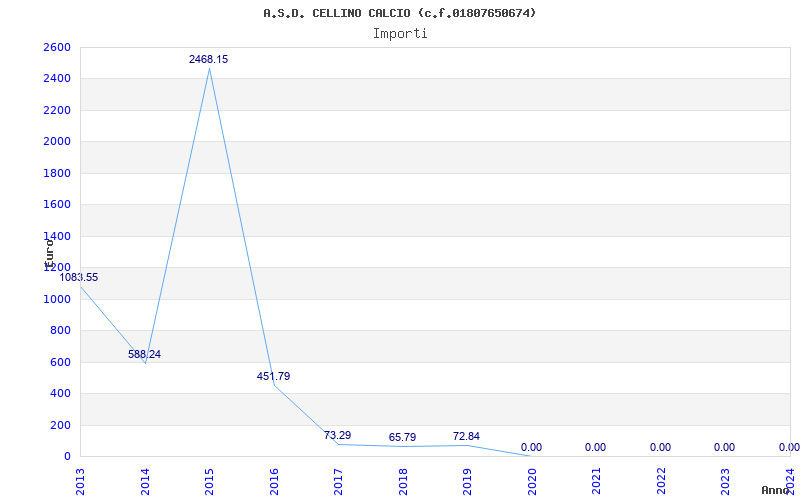
Task: Select the 2020 x-axis year label
Action: [532, 482]
